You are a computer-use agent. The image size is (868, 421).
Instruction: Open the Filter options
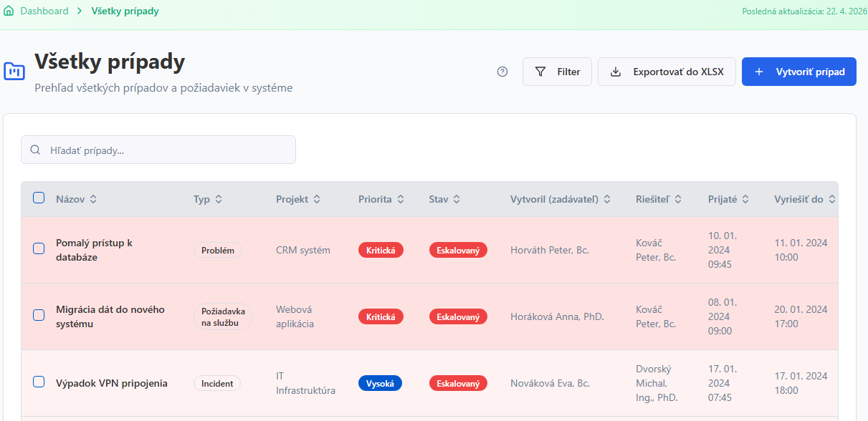(x=557, y=72)
